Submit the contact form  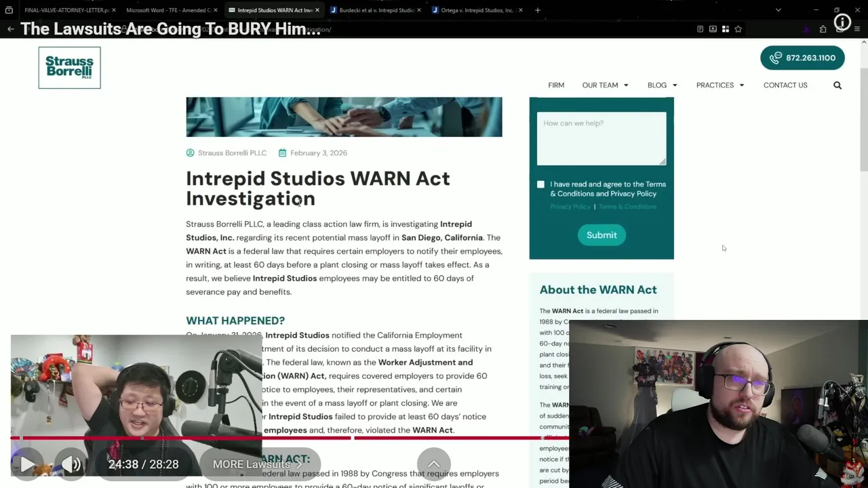pyautogui.click(x=601, y=235)
